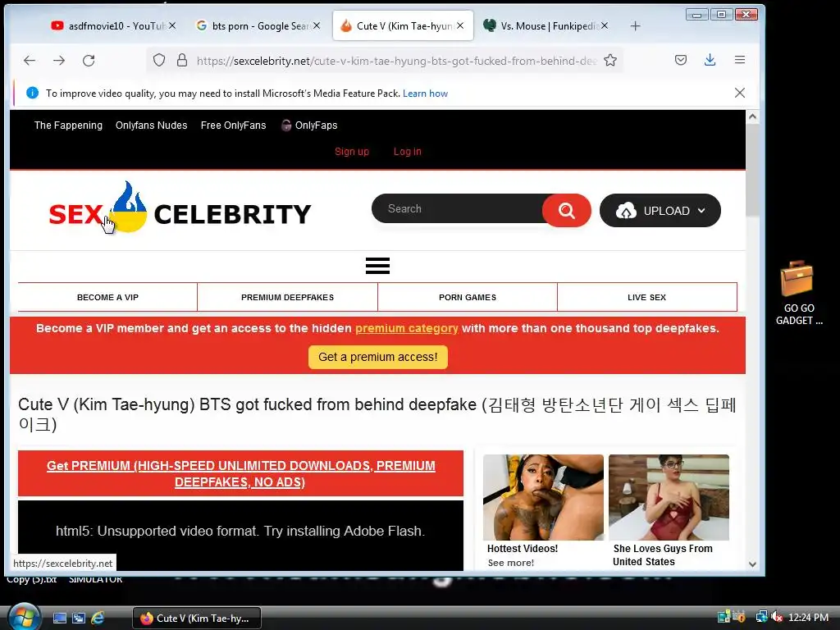
Task: Click the red magnifier search button
Action: 566,210
